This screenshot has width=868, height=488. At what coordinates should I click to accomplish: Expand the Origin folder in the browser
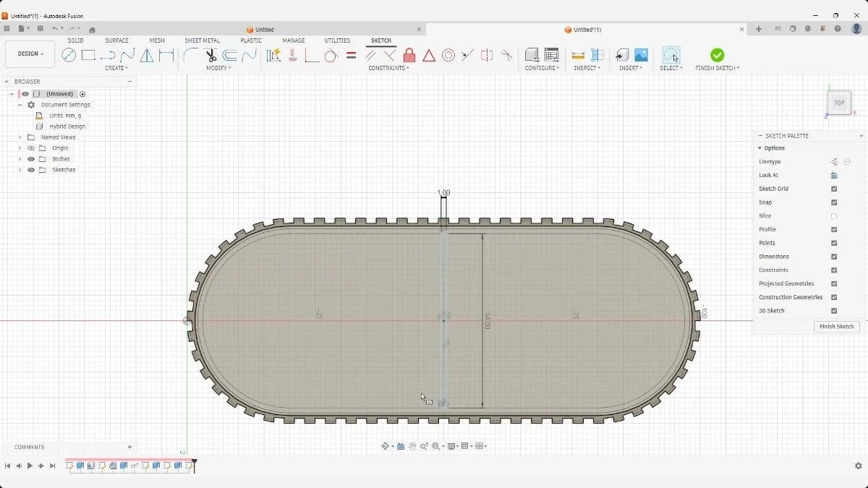point(20,147)
